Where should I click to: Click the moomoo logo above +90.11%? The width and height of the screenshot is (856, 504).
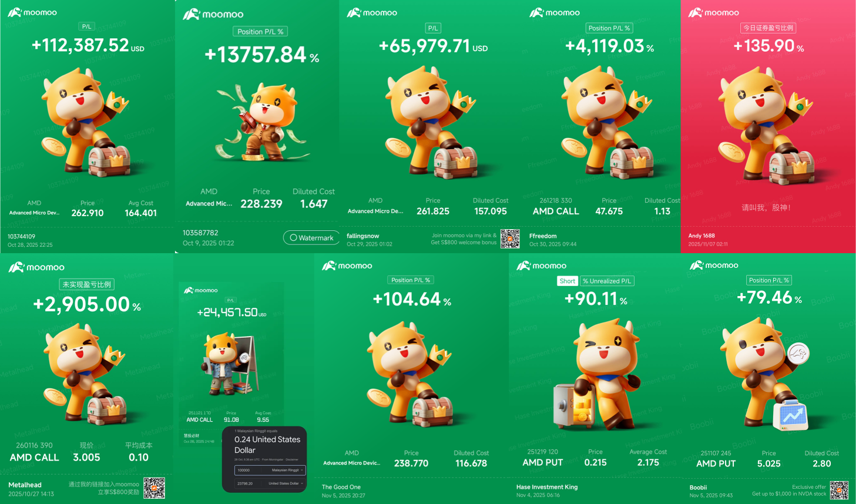(x=541, y=266)
